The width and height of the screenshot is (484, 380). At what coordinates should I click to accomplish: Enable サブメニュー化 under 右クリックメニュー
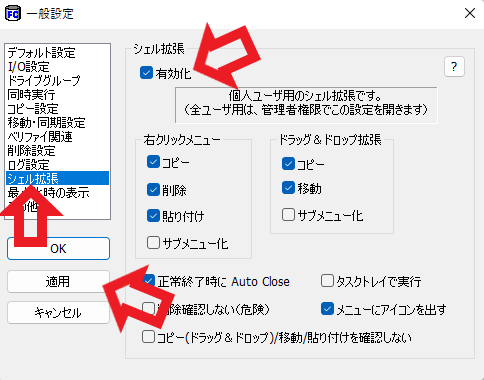(153, 243)
